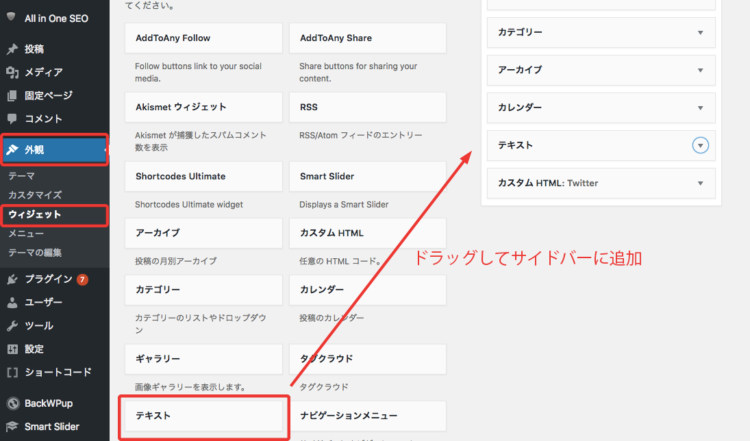Expand the カレンダー sidebar widget arrow
Image resolution: width=750 pixels, height=441 pixels.
[x=700, y=108]
